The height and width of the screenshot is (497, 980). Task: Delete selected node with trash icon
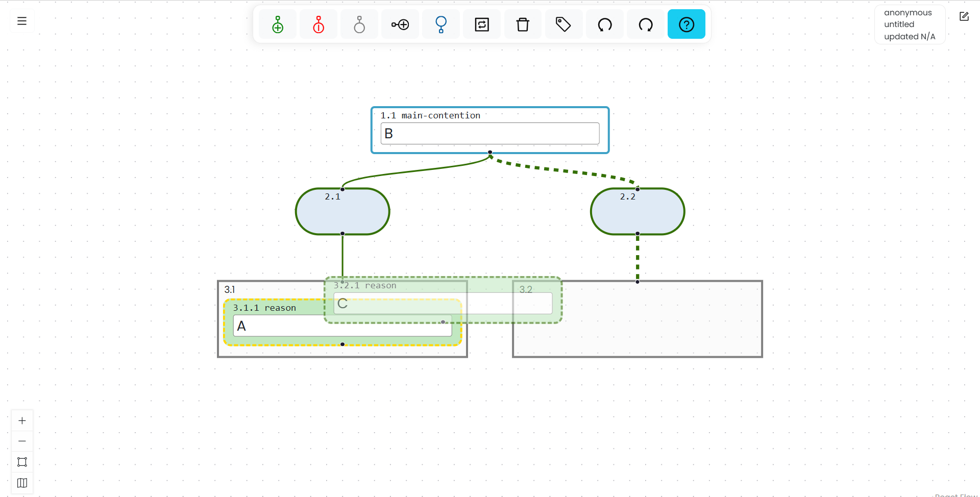point(523,24)
